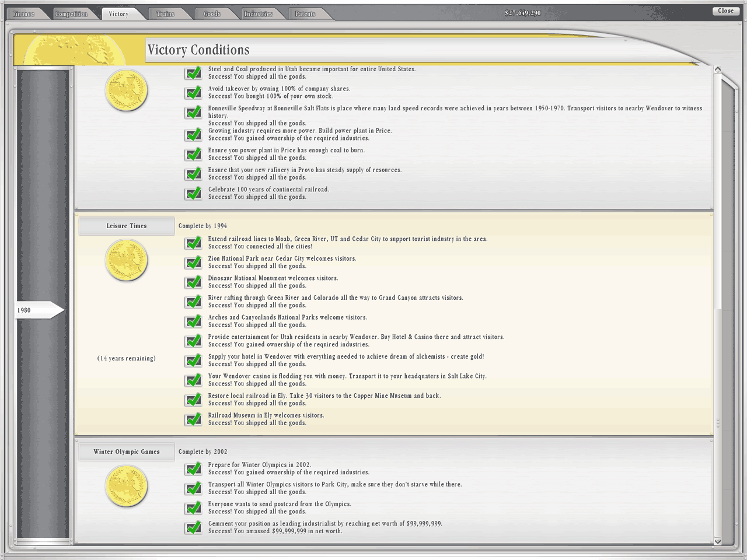
Task: Click checkmark for net worth $99,999,999 goal
Action: 193,527
